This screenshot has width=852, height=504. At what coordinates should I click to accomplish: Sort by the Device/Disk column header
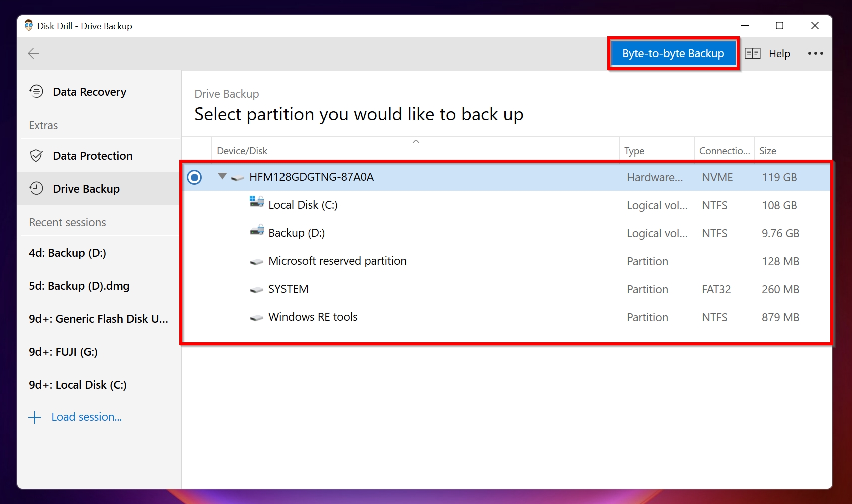[415, 149]
